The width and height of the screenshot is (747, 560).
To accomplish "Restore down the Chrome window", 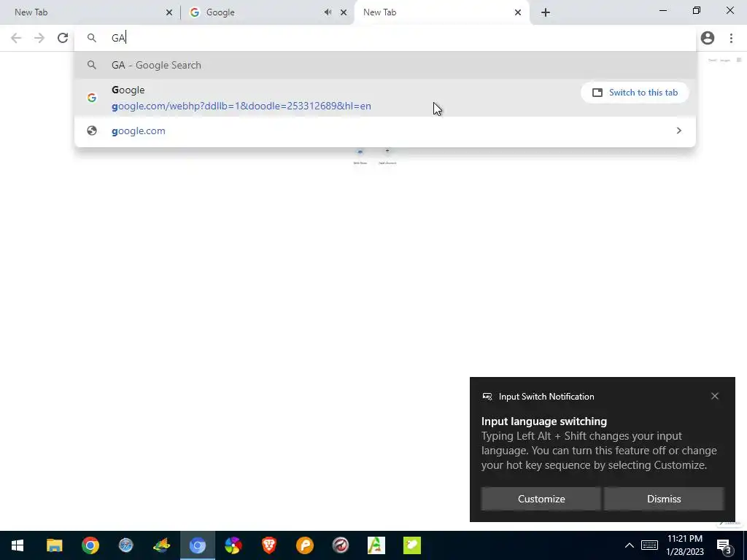I will (697, 10).
